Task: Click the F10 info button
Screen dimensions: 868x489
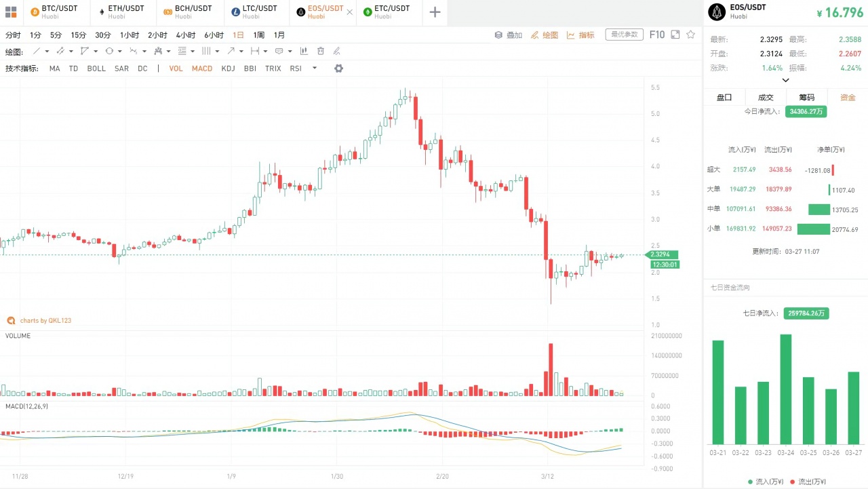Action: point(656,35)
